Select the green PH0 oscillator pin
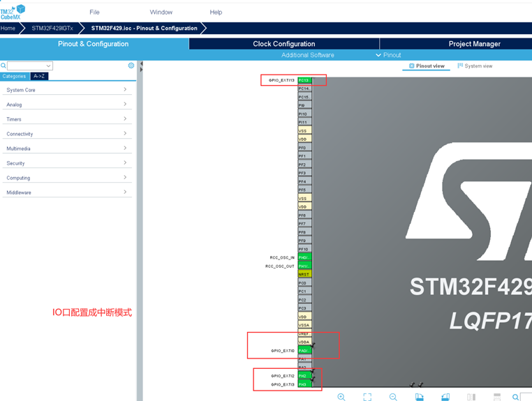This screenshot has width=532, height=401. [x=304, y=257]
